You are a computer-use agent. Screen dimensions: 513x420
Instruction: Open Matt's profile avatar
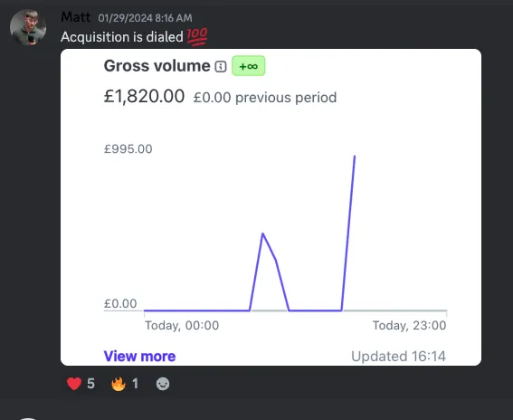tap(28, 27)
